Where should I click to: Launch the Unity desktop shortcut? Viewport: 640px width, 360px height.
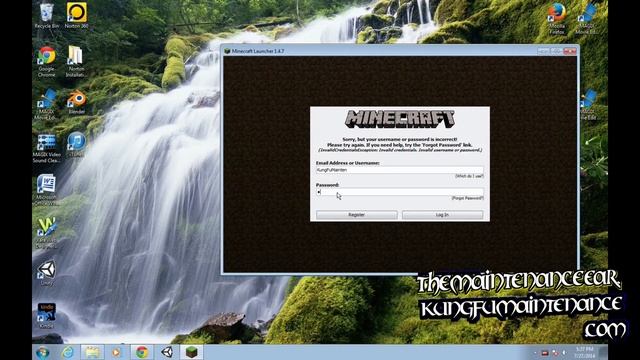[47, 273]
